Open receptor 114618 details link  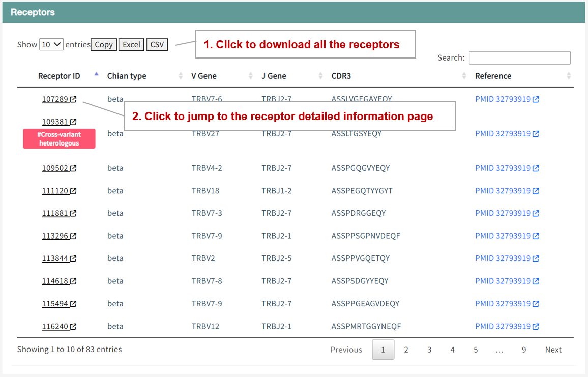click(x=55, y=281)
